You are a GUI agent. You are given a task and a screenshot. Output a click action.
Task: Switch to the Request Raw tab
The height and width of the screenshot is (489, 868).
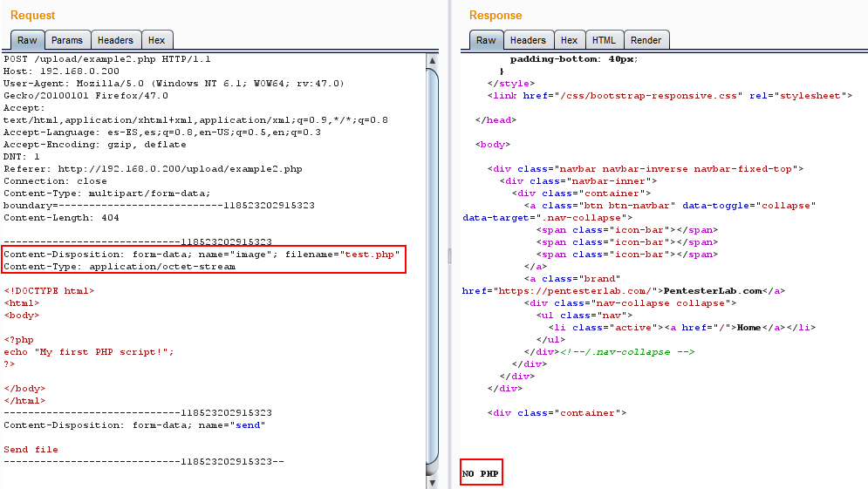tap(27, 40)
